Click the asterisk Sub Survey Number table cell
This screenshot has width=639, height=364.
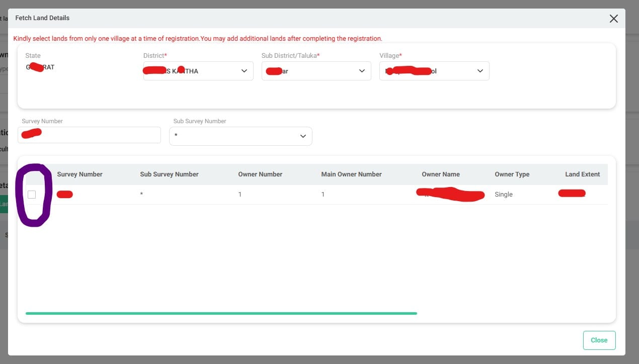141,195
